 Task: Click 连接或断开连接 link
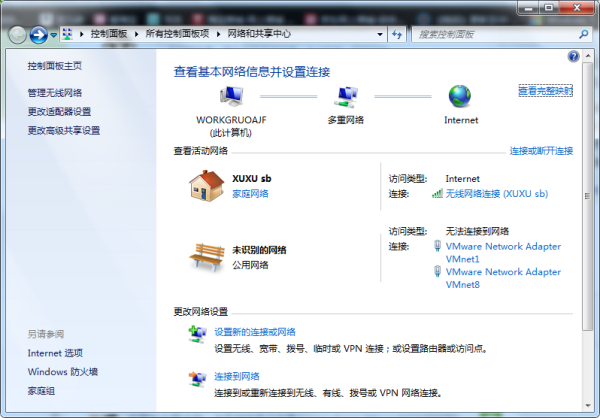541,151
